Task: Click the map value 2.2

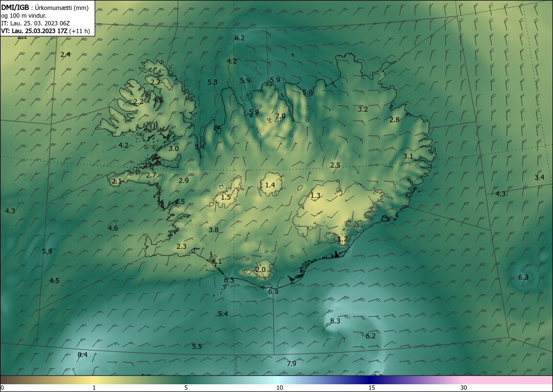Action: pyautogui.click(x=138, y=102)
